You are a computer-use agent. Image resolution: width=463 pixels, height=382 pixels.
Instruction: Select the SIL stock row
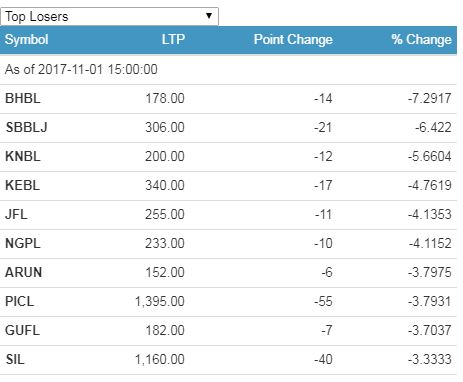click(x=228, y=360)
